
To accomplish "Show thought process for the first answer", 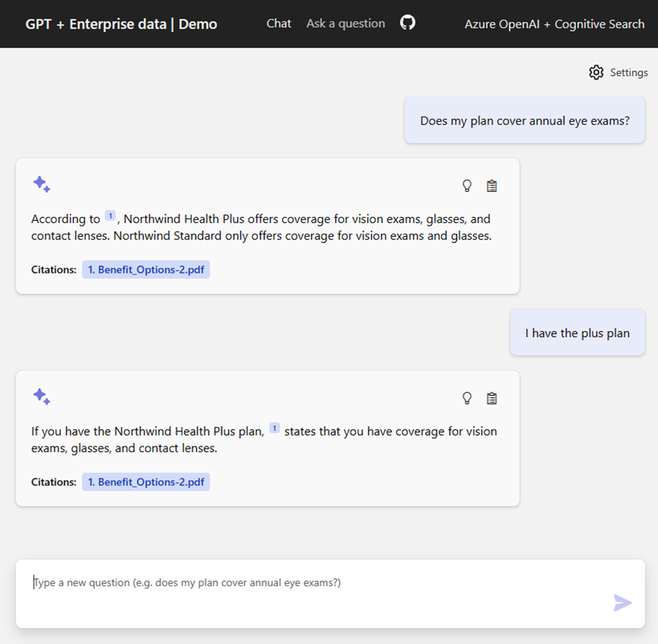I will point(467,185).
